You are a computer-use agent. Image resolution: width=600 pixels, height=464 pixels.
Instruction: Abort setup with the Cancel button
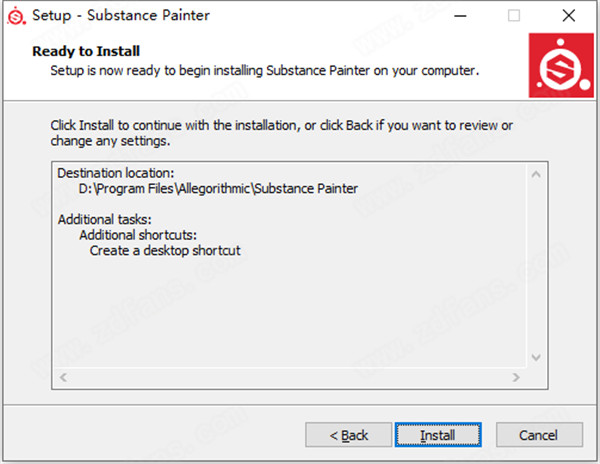(x=539, y=435)
